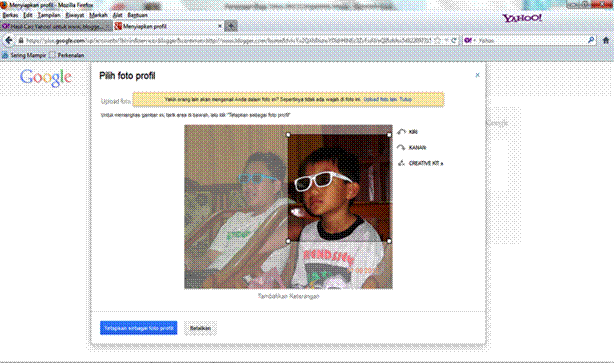The height and width of the screenshot is (364, 615).
Task: Open the Creative Kit editor
Action: pyautogui.click(x=420, y=163)
